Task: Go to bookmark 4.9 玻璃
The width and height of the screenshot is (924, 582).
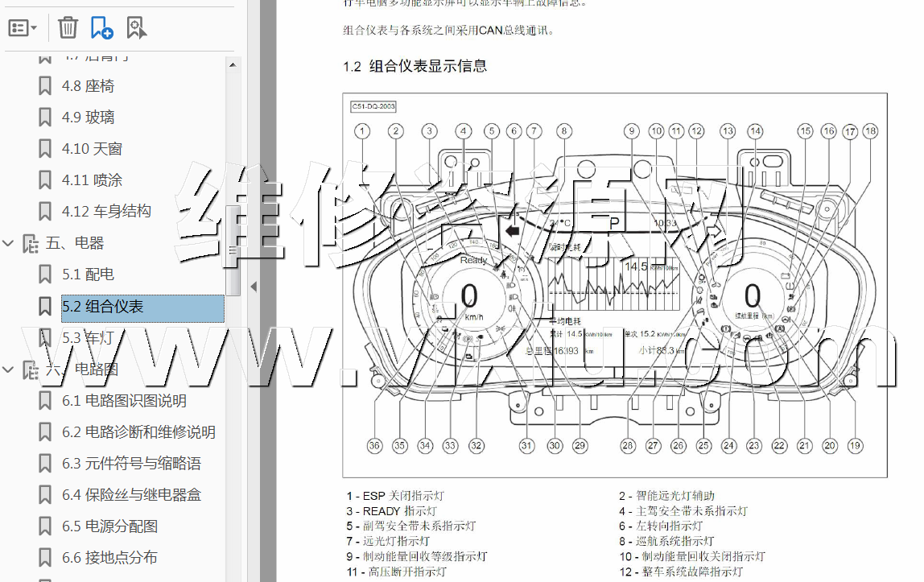Action: point(88,118)
